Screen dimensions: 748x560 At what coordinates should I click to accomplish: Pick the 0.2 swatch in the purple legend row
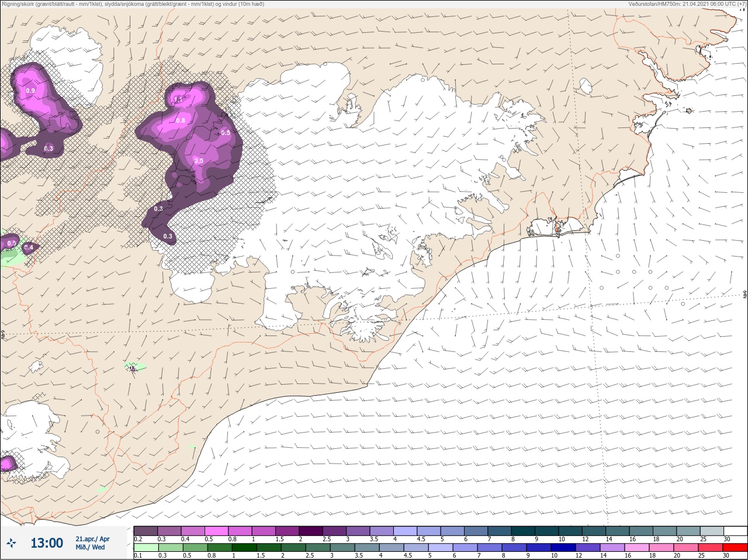(146, 531)
